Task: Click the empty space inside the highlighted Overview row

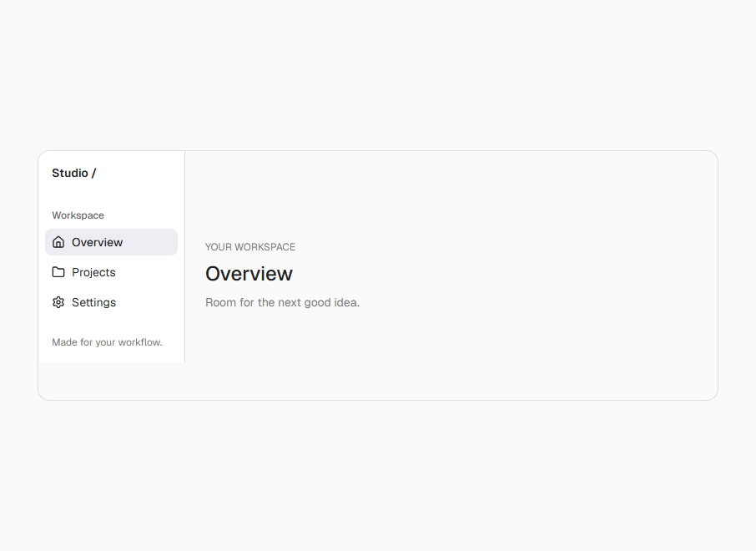Action: [x=150, y=242]
